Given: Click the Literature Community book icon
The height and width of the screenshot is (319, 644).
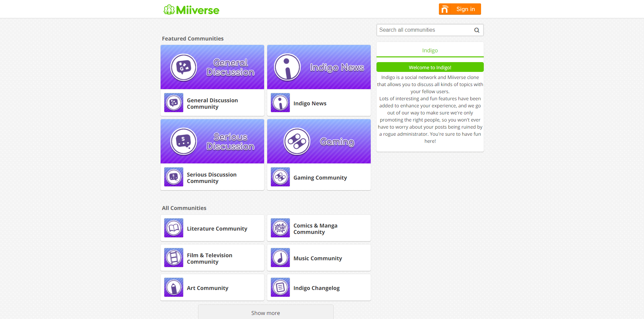Looking at the screenshot, I should [x=174, y=228].
